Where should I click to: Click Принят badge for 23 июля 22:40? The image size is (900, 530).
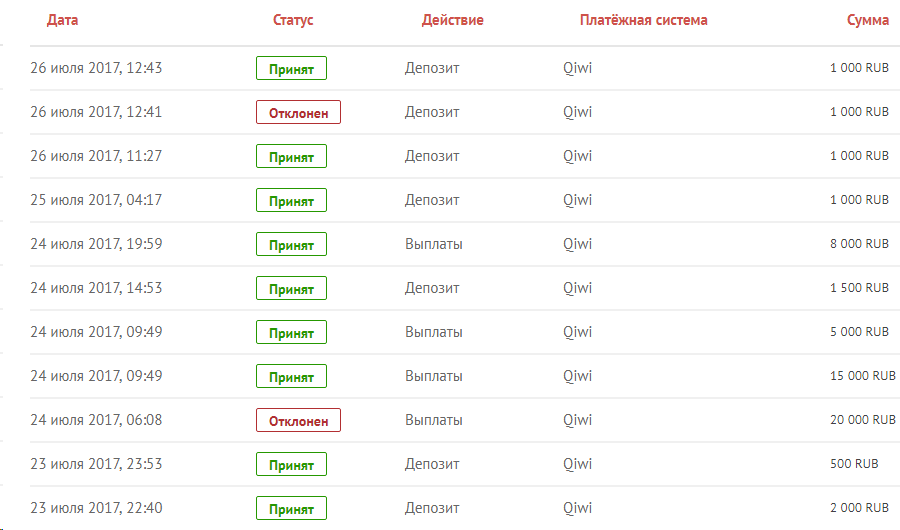point(292,508)
